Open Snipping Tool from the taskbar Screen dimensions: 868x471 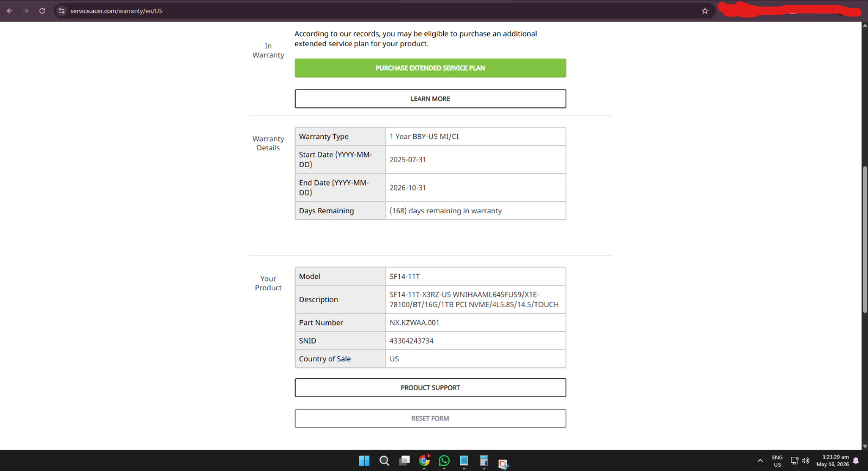click(503, 463)
